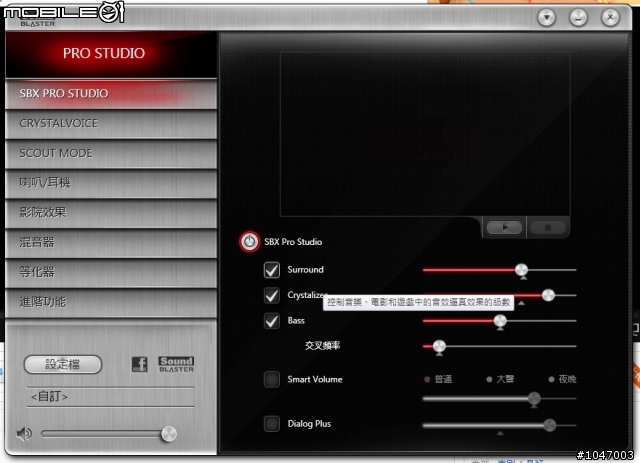640x463 pixels.
Task: Click the Crystalizer slider handle
Action: [548, 295]
